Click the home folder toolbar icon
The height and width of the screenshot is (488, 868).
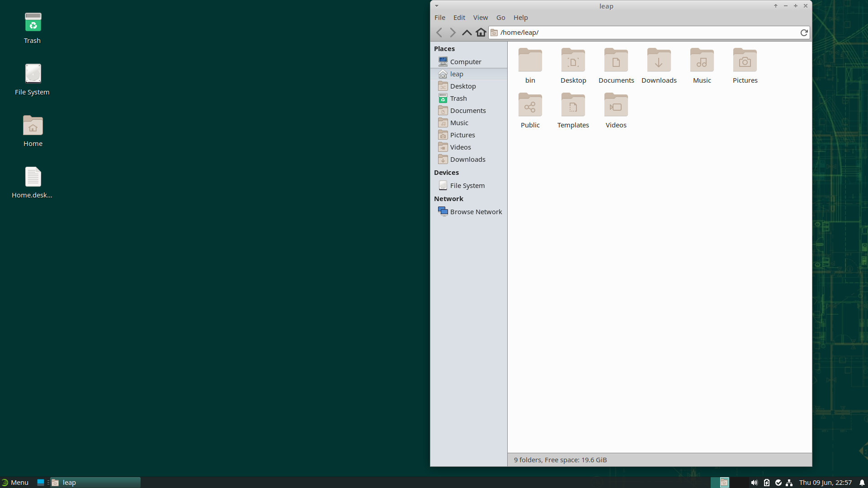click(x=481, y=33)
